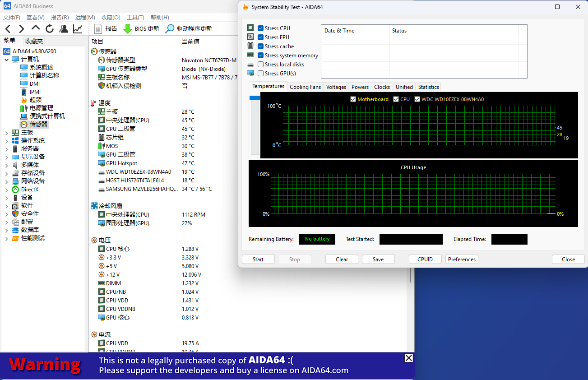Uncheck Motherboard in temperature graph legend

(353, 99)
